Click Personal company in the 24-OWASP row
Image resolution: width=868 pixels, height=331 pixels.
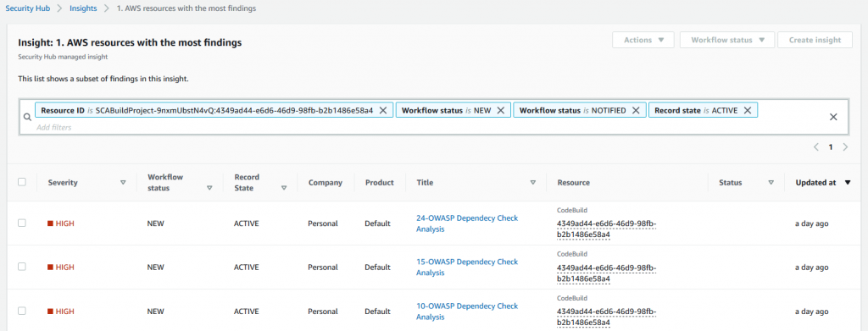coord(323,223)
